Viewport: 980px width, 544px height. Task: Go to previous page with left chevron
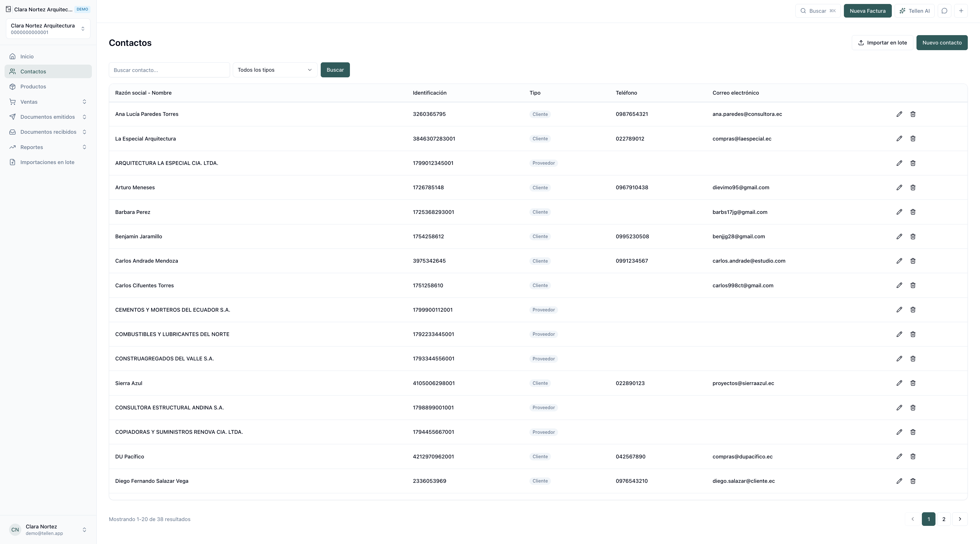click(x=912, y=519)
